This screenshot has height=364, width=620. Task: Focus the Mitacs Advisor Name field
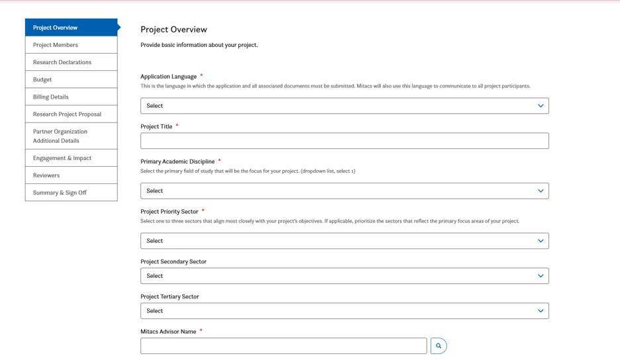[x=284, y=346]
